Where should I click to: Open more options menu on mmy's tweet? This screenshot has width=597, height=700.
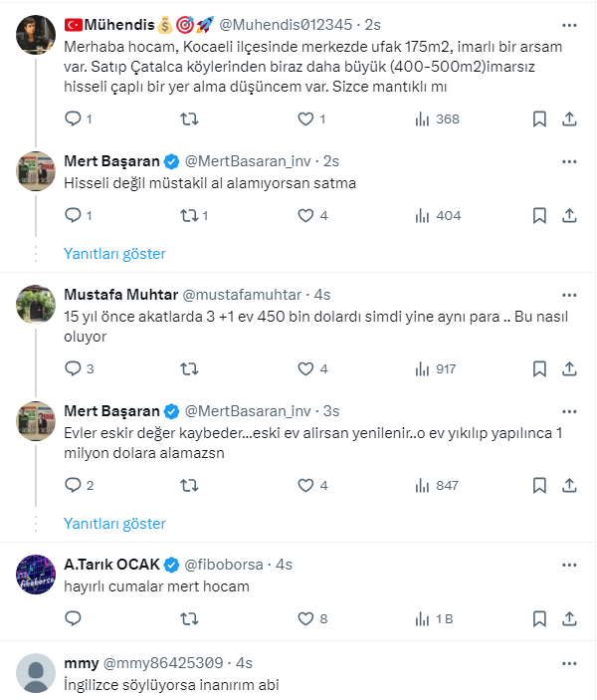tap(568, 662)
